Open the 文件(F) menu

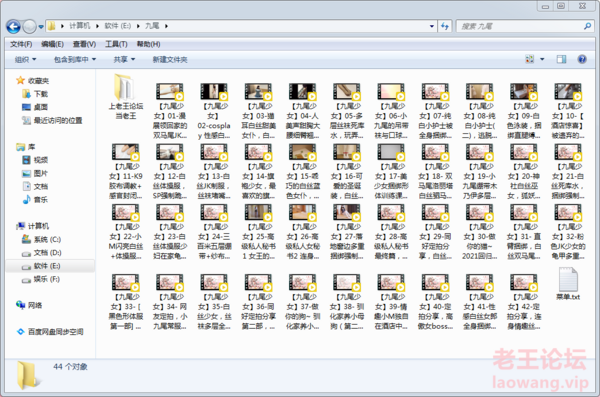coord(21,44)
